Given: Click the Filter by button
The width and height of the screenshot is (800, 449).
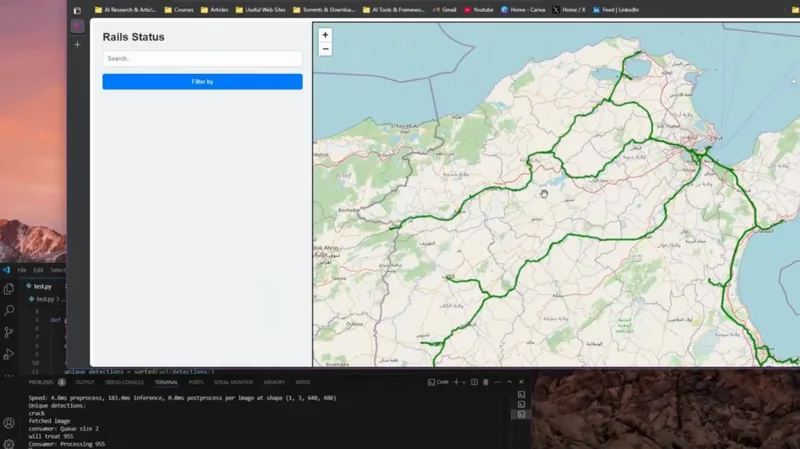Looking at the screenshot, I should pyautogui.click(x=203, y=82).
